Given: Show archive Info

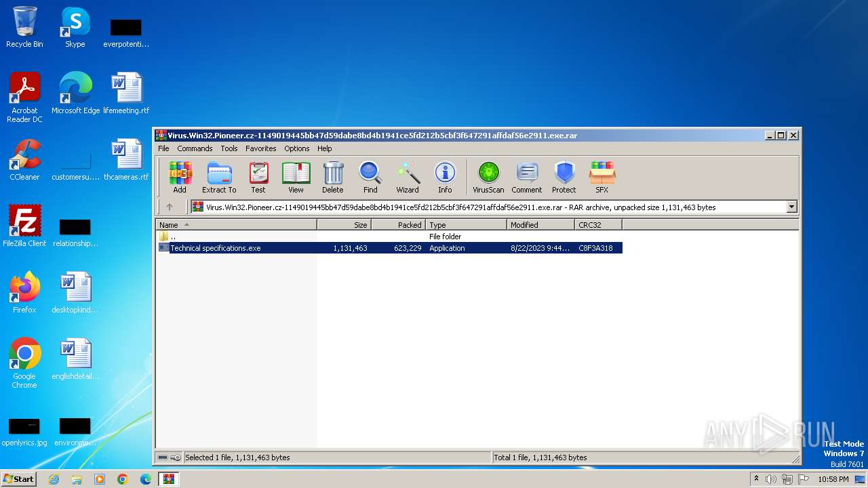Looking at the screenshot, I should coord(445,178).
